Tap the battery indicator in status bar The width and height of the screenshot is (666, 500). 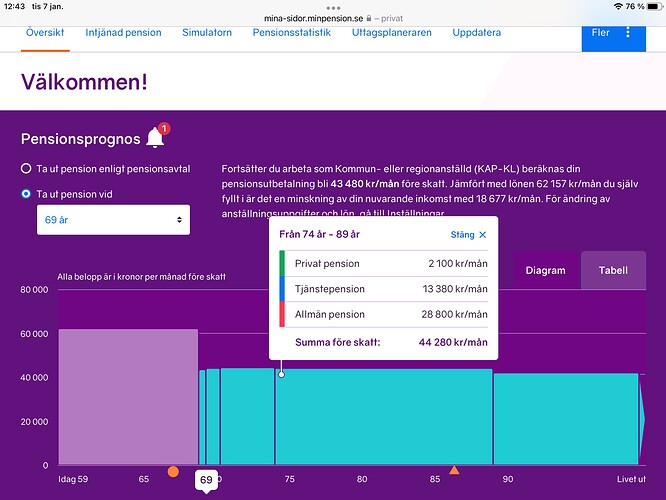pyautogui.click(x=651, y=6)
